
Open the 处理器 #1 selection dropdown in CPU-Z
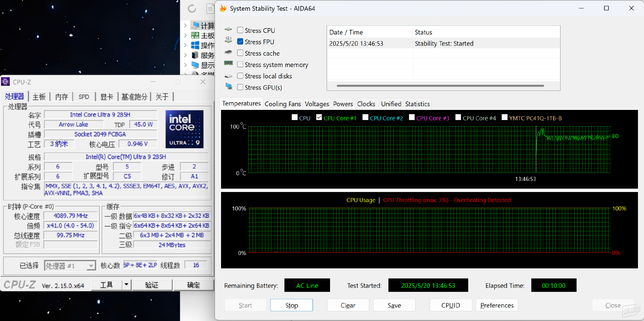point(91,266)
